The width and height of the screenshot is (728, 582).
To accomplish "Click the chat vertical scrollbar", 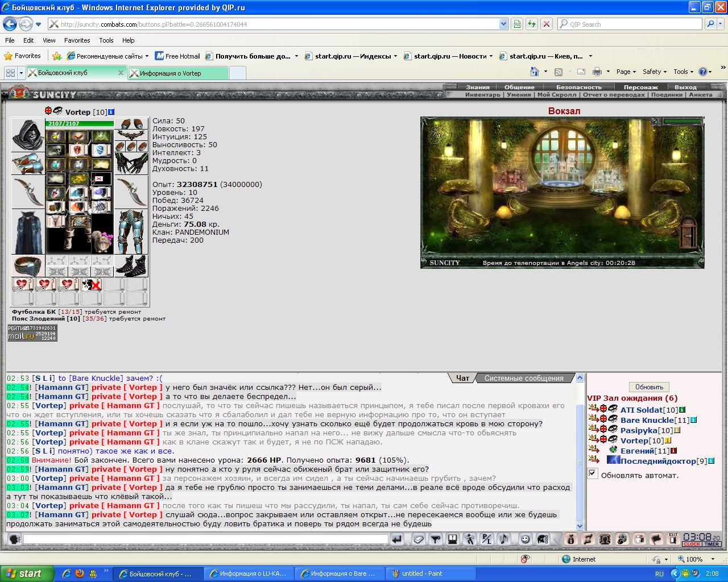I will [x=580, y=452].
